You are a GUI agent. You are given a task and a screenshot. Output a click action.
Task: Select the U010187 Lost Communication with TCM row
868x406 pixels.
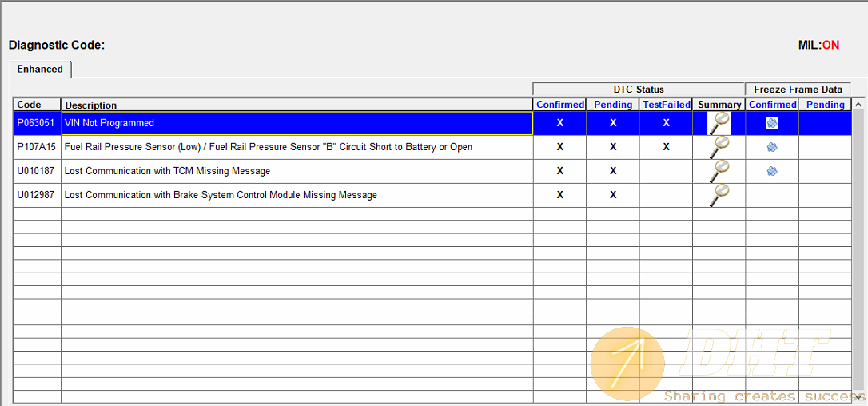[x=167, y=171]
